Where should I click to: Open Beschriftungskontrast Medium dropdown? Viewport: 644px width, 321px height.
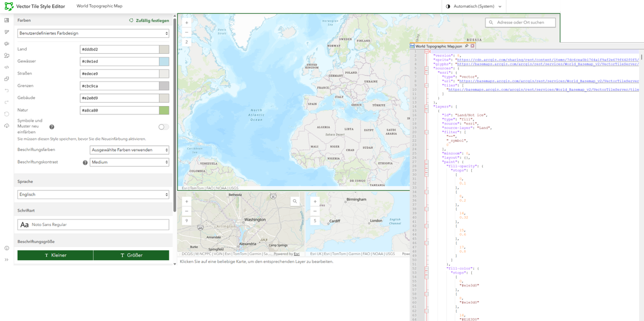click(x=129, y=163)
